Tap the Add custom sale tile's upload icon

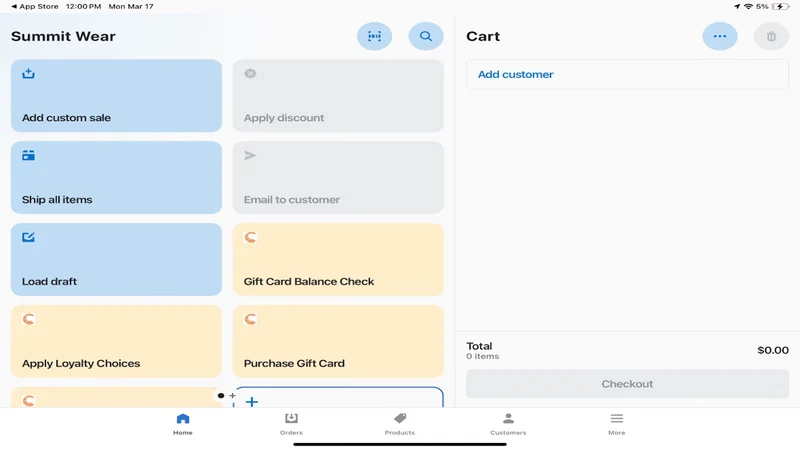[x=29, y=73]
